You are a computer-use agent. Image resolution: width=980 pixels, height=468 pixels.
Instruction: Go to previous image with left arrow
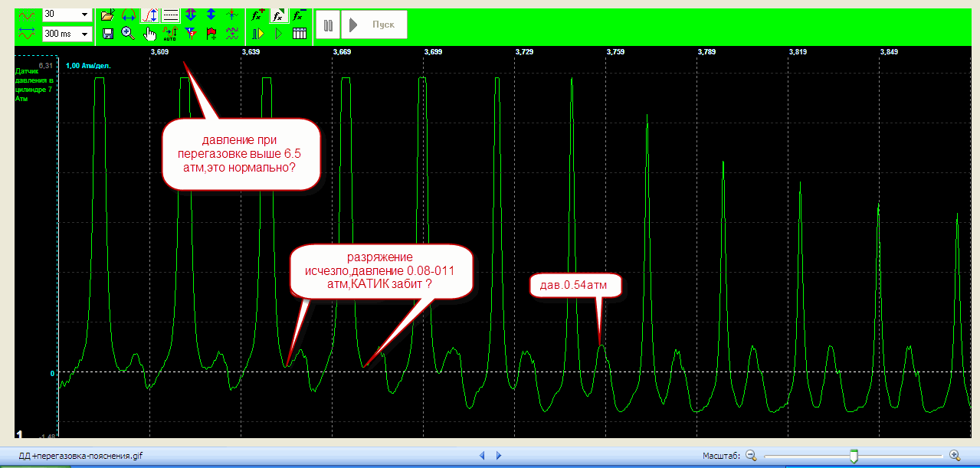pyautogui.click(x=482, y=455)
